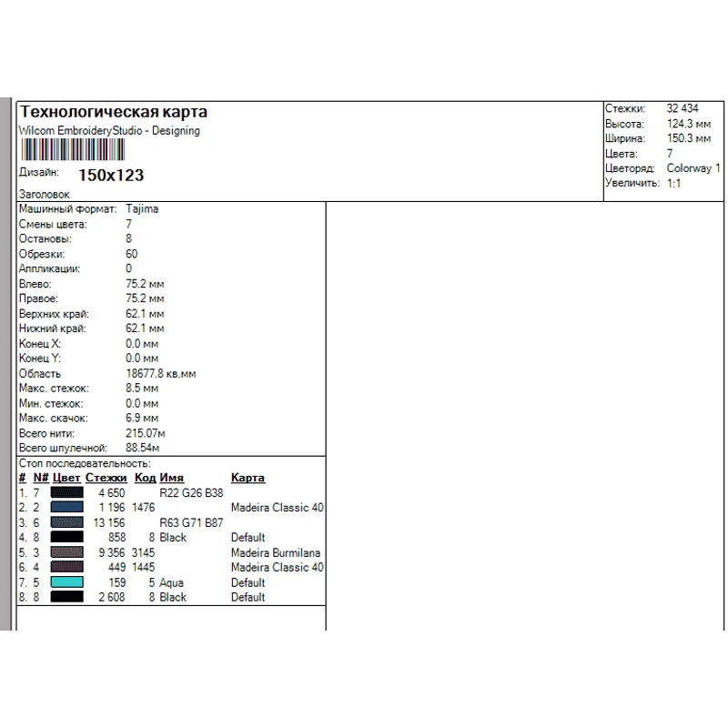
Task: Click the total thread value "215.07м"
Action: (146, 433)
